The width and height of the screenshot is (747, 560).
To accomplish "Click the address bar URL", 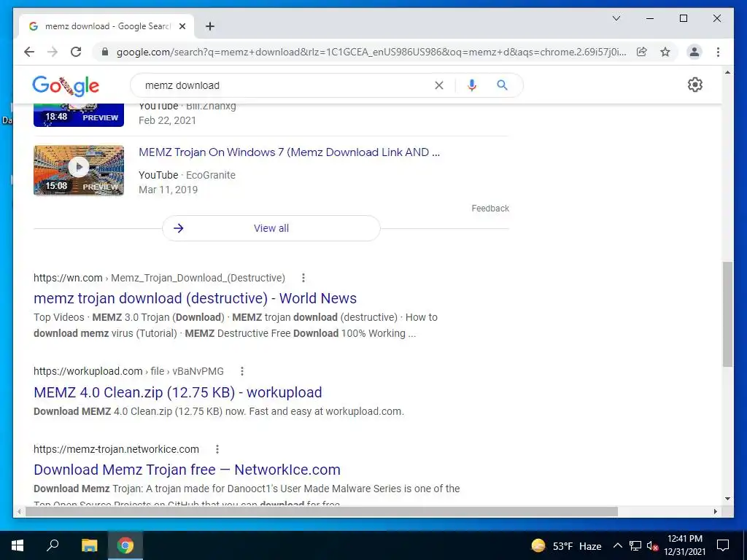I will [371, 52].
